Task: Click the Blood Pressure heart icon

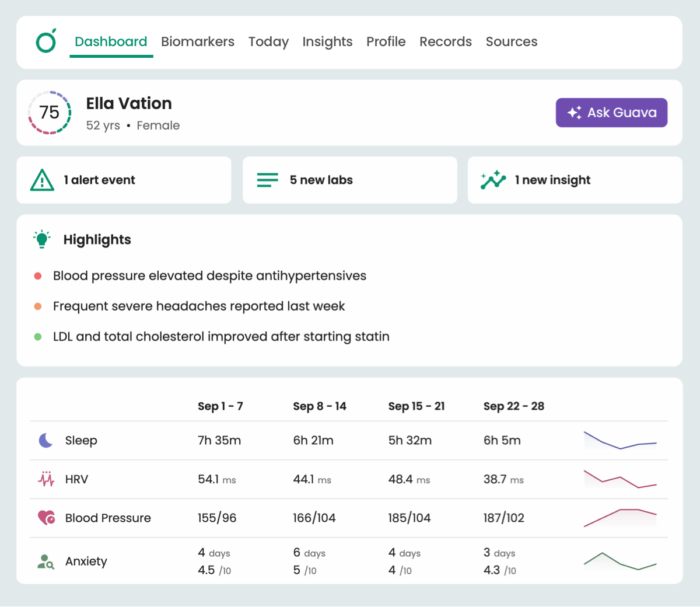Action: click(x=45, y=518)
